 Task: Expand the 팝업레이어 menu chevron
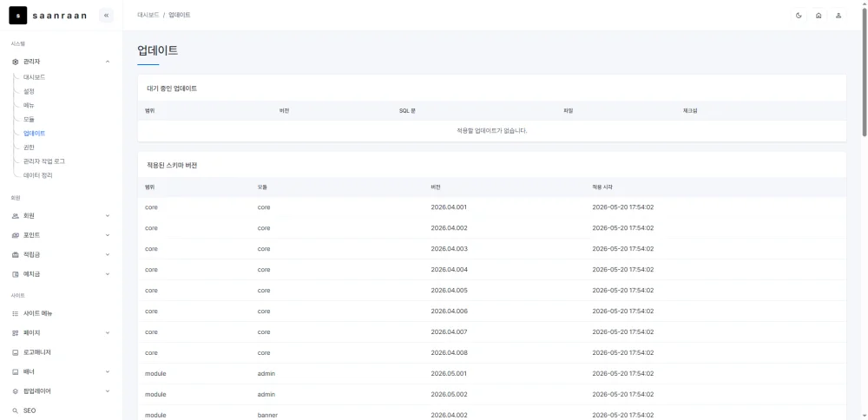[108, 390]
